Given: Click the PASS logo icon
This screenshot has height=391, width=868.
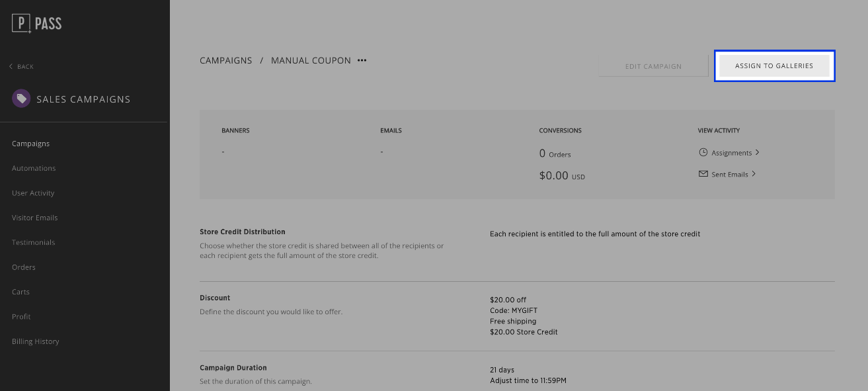Looking at the screenshot, I should click(x=22, y=24).
